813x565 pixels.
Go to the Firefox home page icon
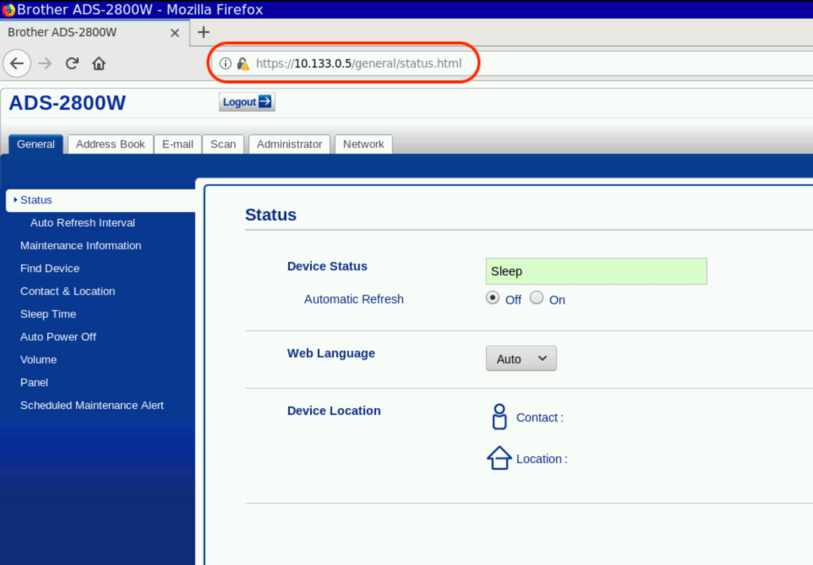(x=99, y=64)
